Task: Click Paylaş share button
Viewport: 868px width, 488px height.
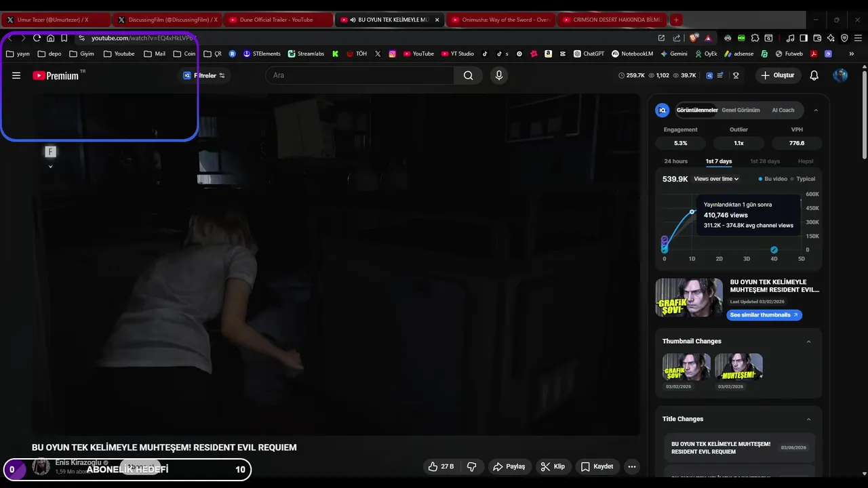Action: 509,466
